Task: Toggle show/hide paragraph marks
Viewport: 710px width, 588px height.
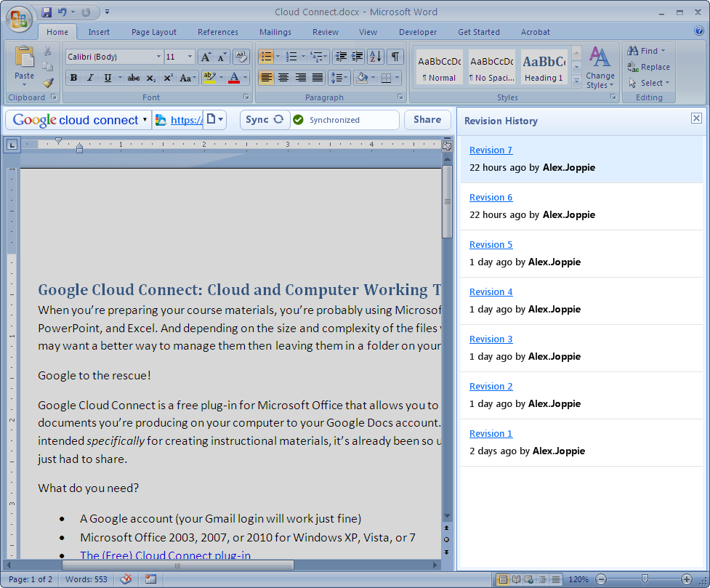Action: pos(395,57)
